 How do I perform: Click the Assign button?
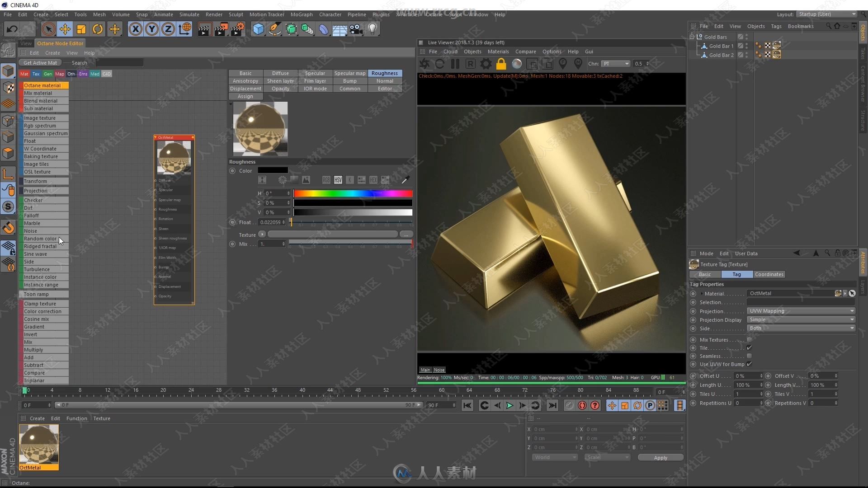click(x=245, y=96)
